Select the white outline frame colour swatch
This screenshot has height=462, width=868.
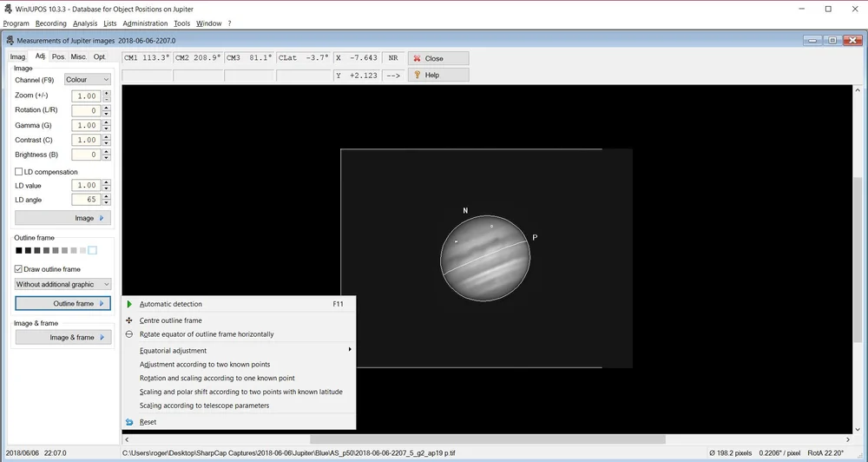click(93, 250)
